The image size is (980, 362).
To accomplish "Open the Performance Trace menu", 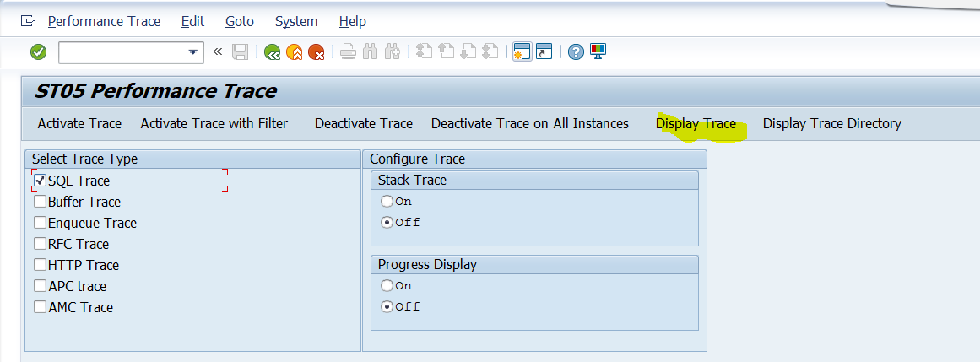I will 104,21.
